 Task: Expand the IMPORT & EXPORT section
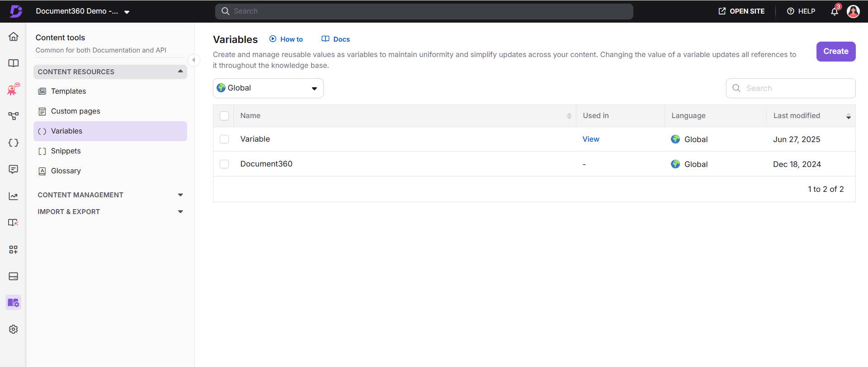pos(110,212)
